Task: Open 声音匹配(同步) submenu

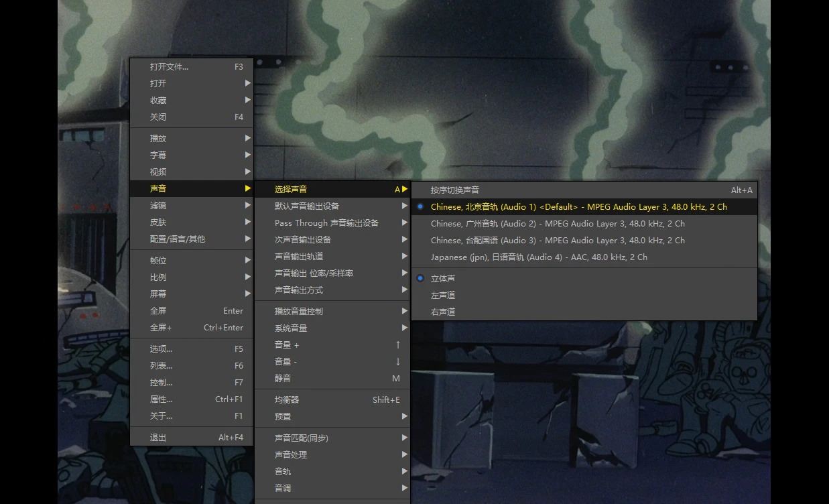Action: tap(332, 438)
